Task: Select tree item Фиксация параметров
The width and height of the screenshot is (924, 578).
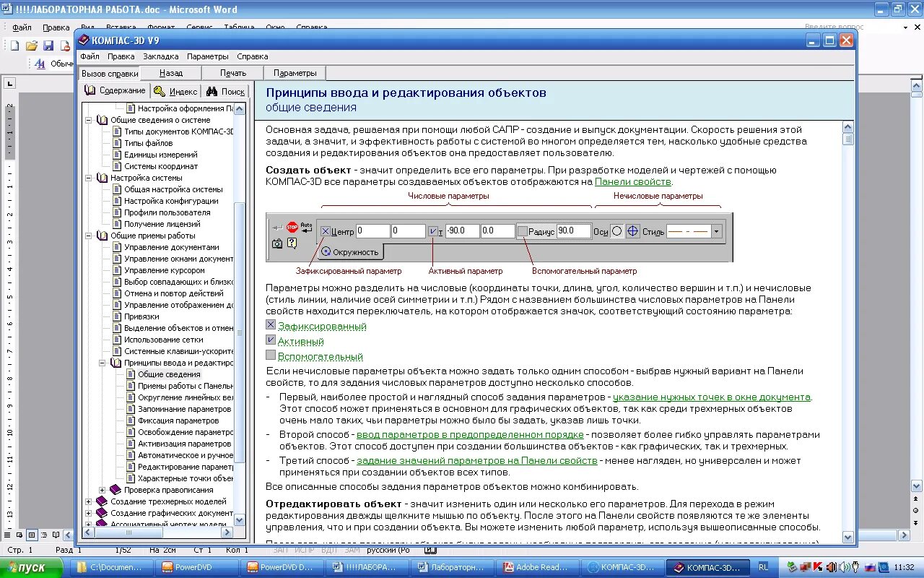Action: tap(178, 420)
